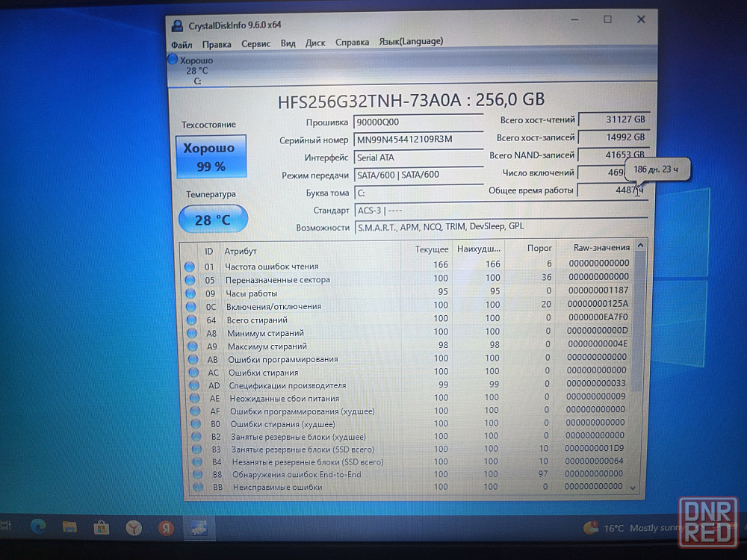Click the Возможности field with S.M.A.R.T.
The height and width of the screenshot is (560, 747).
point(501,227)
